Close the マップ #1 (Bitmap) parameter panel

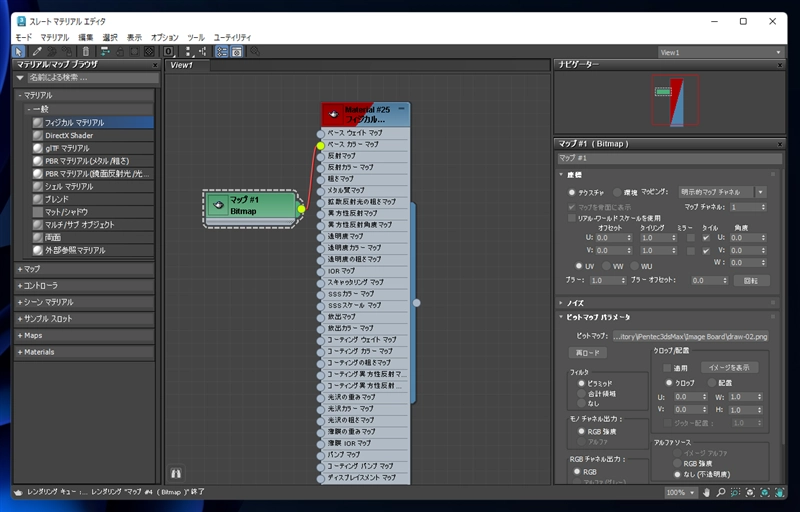point(780,144)
